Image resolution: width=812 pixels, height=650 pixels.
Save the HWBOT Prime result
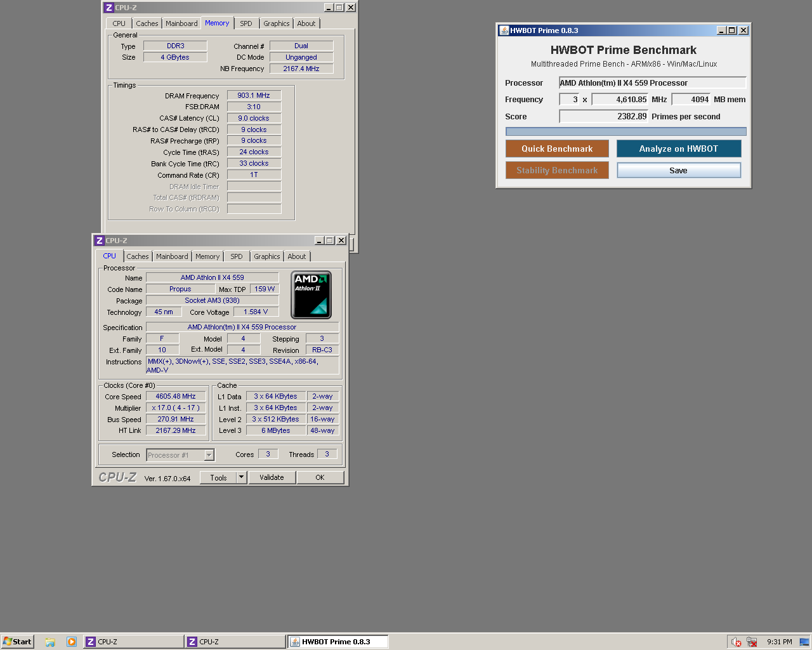pos(679,170)
